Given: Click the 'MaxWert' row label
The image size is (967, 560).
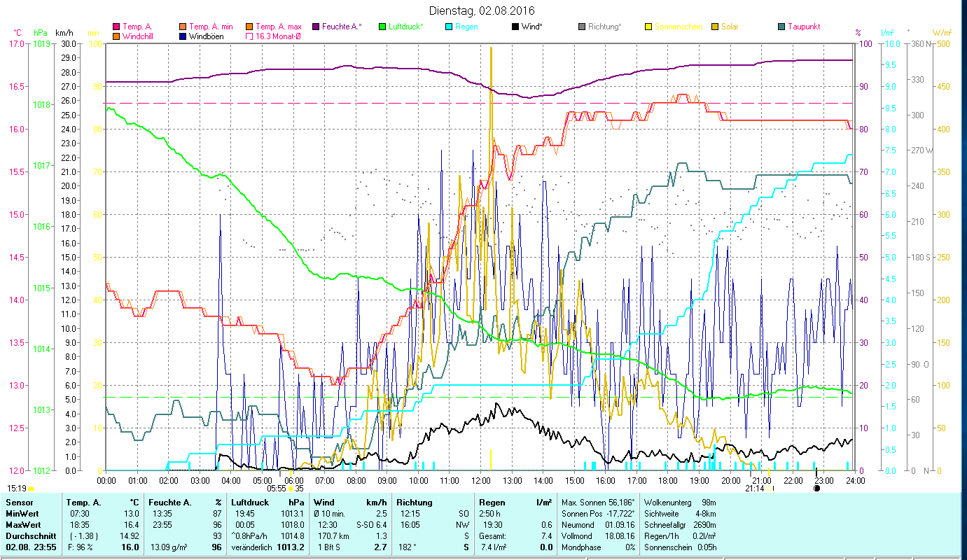Looking at the screenshot, I should 24,525.
